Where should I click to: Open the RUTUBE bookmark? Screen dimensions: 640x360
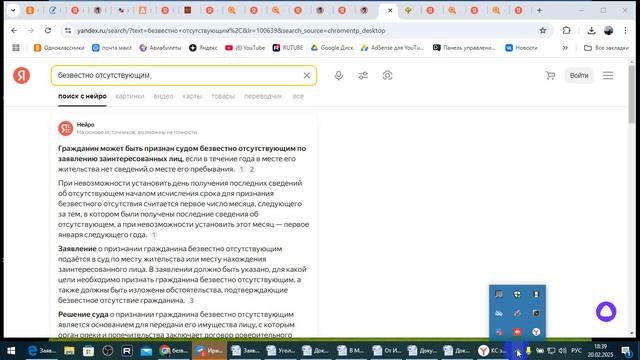tap(288, 48)
